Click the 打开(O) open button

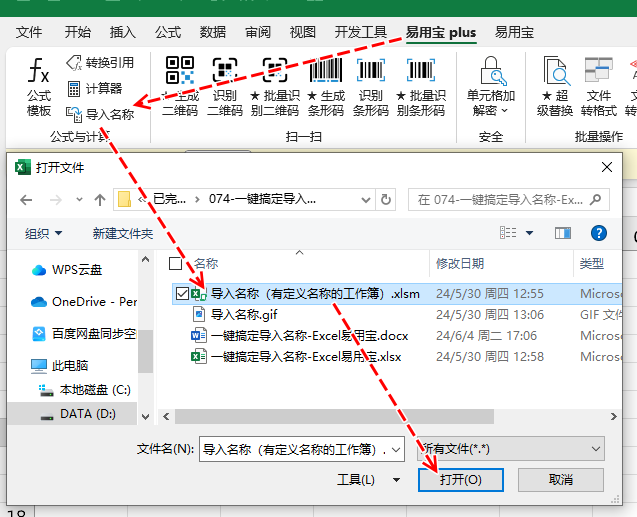click(461, 480)
